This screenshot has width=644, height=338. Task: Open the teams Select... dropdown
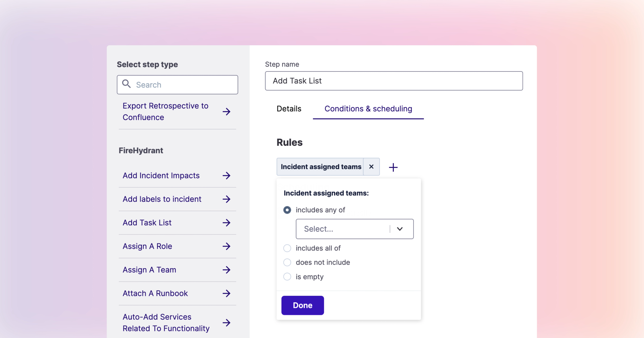[354, 229]
